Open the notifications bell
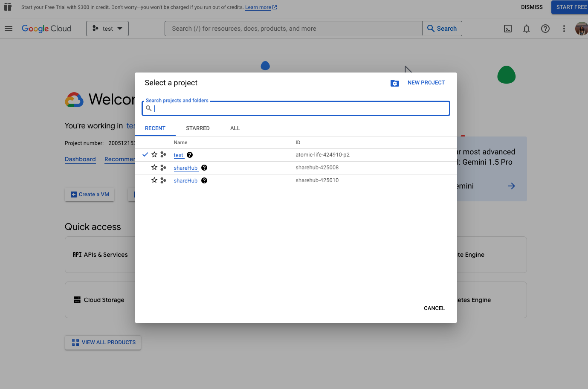The height and width of the screenshot is (389, 588). coord(527,29)
